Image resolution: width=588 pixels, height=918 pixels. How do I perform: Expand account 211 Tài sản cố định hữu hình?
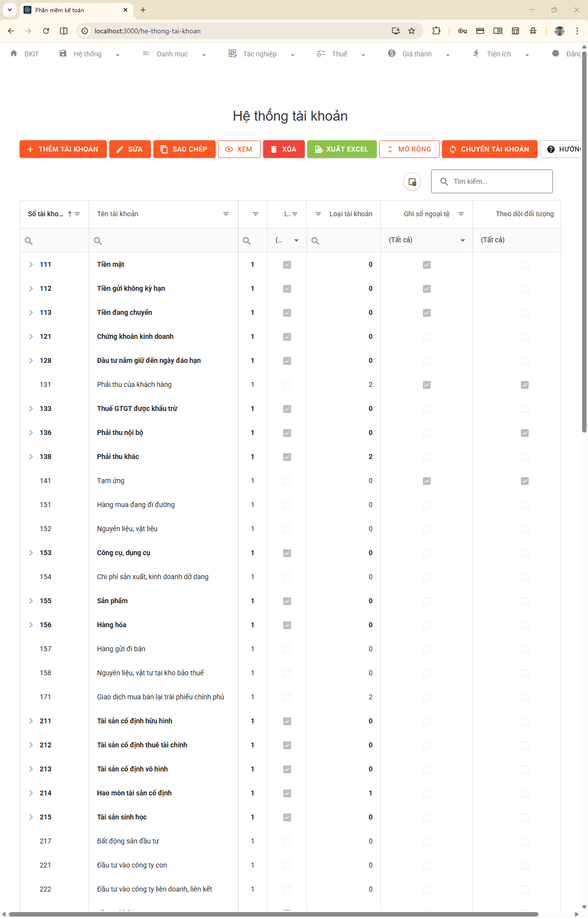(x=31, y=721)
